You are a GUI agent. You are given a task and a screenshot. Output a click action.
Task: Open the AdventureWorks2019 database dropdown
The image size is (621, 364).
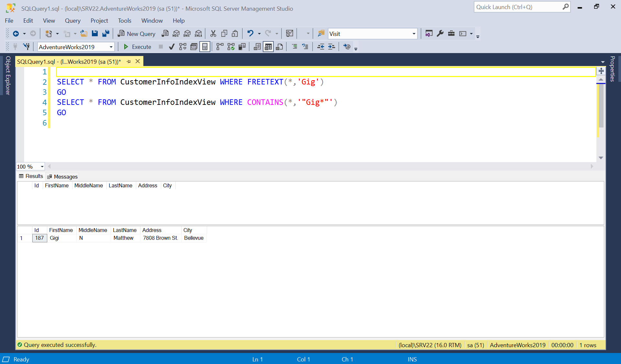click(x=110, y=47)
